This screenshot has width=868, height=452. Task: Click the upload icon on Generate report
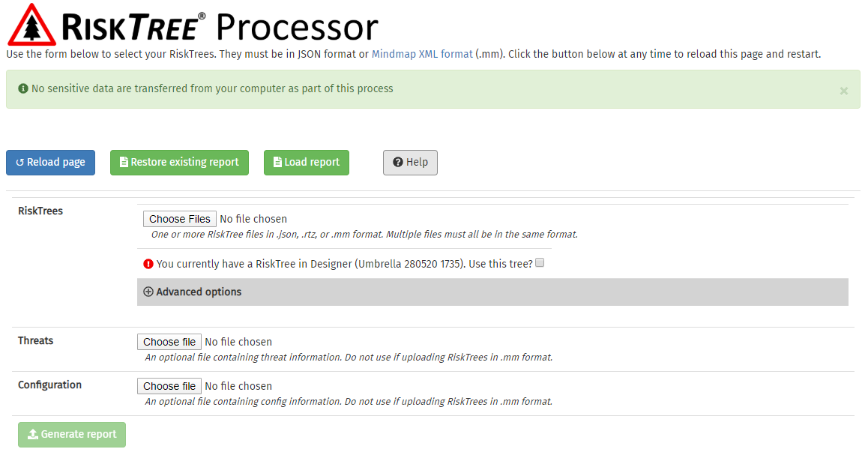32,435
